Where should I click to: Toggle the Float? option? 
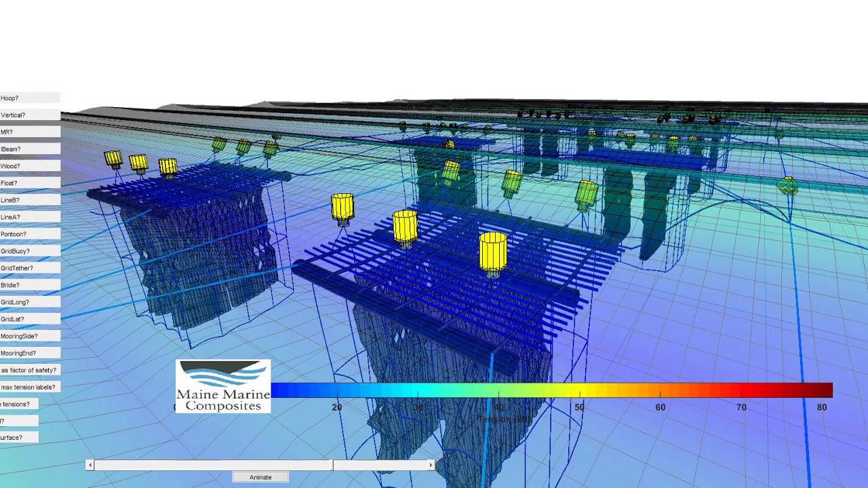[30, 183]
